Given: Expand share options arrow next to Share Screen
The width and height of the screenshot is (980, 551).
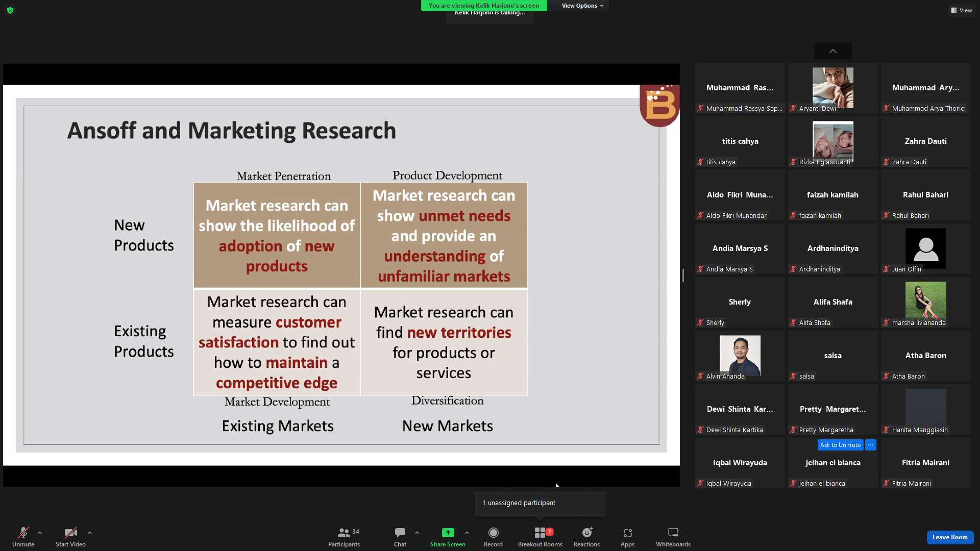Looking at the screenshot, I should (x=467, y=533).
